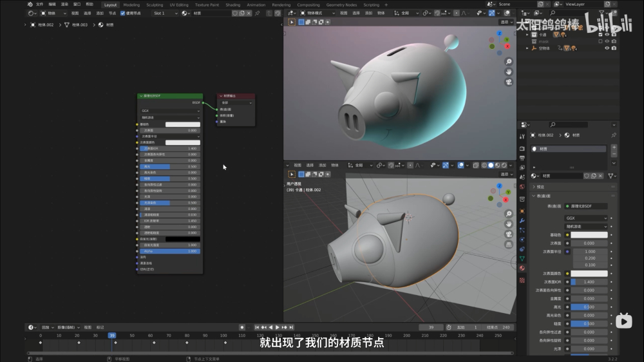Toggle render camera icon for 空物体 in outliner
644x362 pixels.
click(x=614, y=48)
